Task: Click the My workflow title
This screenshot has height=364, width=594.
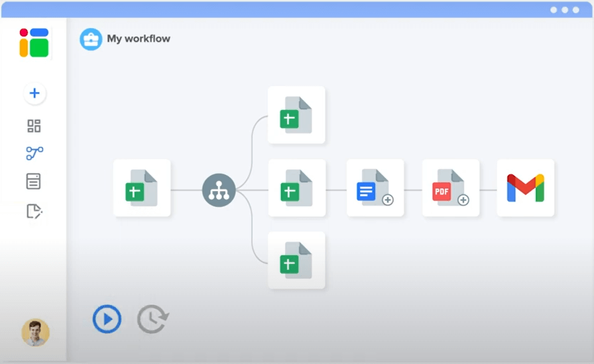Action: click(x=139, y=38)
